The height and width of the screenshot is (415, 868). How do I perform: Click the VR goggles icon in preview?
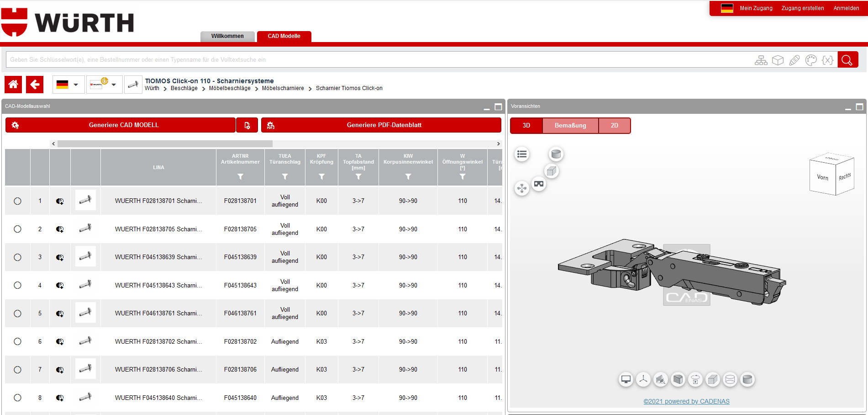point(539,184)
